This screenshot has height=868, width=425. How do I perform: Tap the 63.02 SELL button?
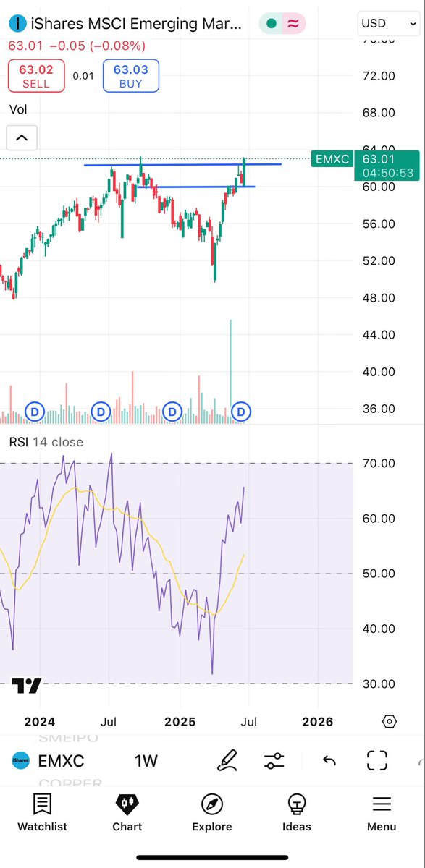[x=36, y=76]
